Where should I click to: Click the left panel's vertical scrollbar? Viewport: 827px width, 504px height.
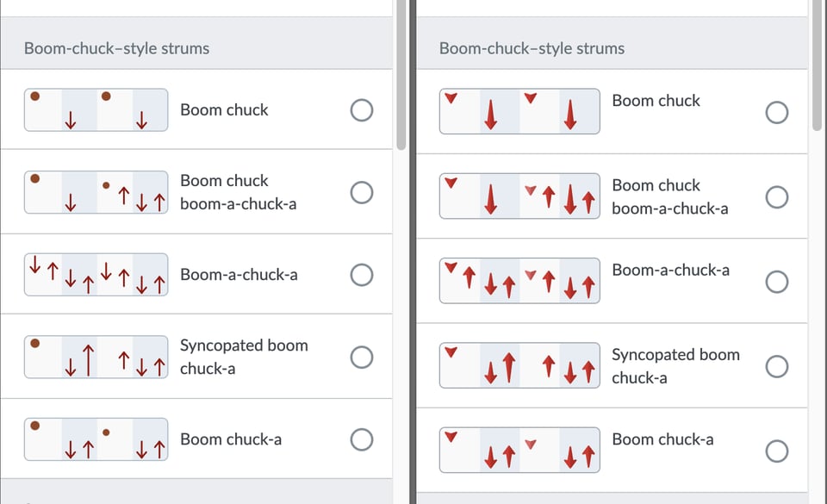tap(401, 78)
